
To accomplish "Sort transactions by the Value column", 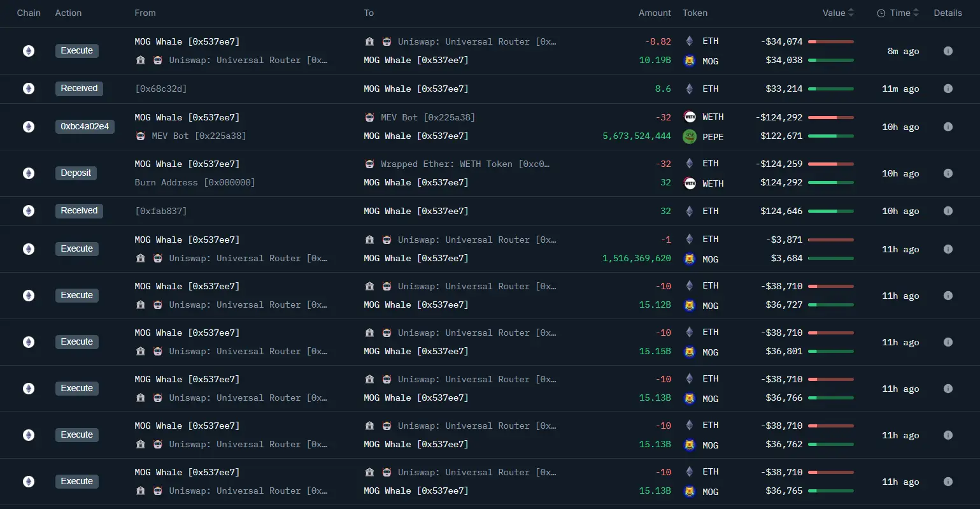I will tap(837, 13).
